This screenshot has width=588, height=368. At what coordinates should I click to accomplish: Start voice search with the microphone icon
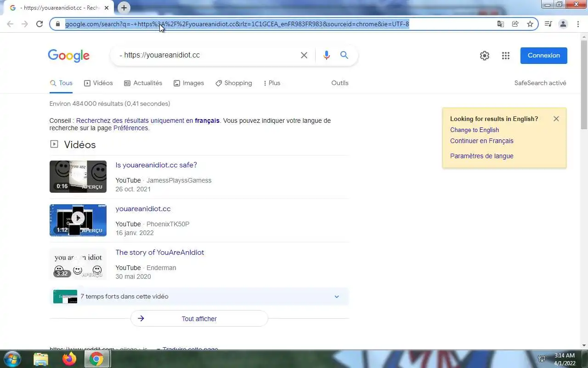click(327, 55)
